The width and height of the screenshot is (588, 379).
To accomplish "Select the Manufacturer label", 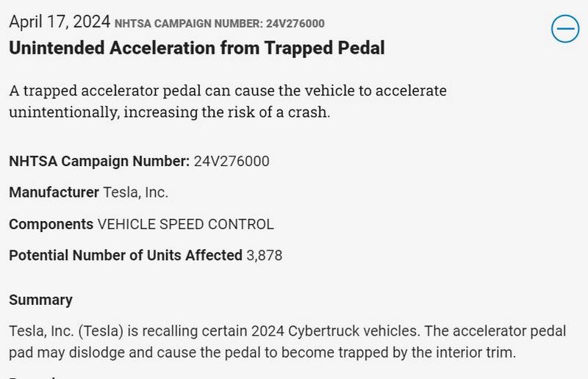I will (54, 192).
